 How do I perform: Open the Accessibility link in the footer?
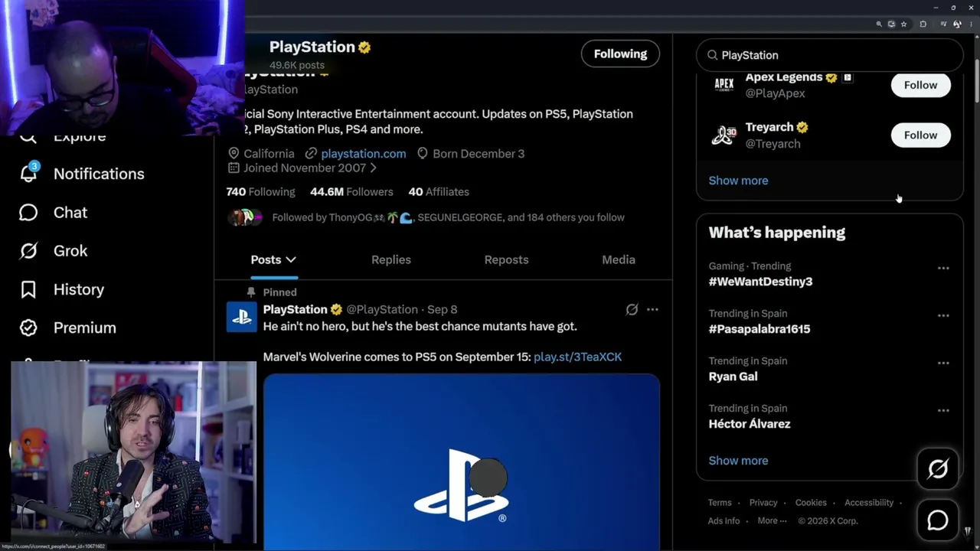click(x=869, y=503)
